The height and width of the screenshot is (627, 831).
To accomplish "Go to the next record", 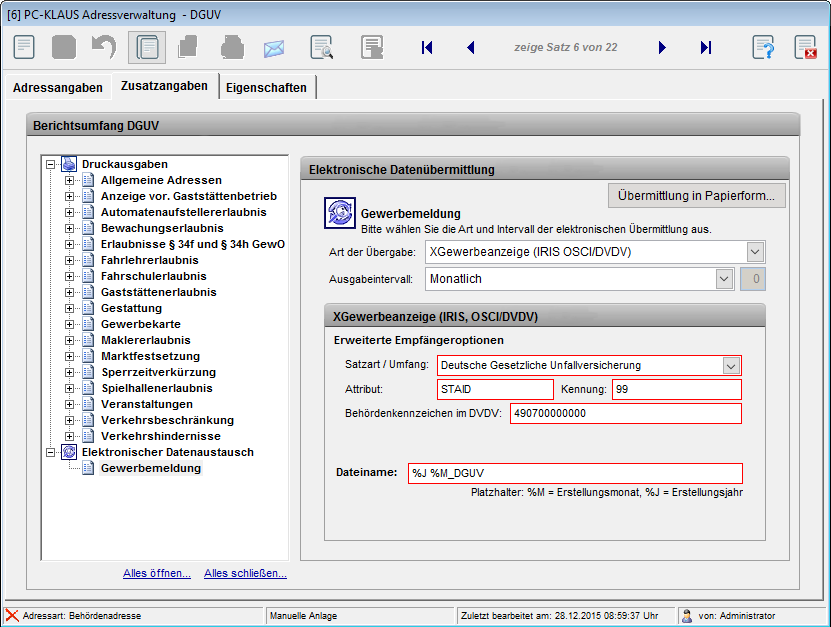I will pyautogui.click(x=662, y=47).
